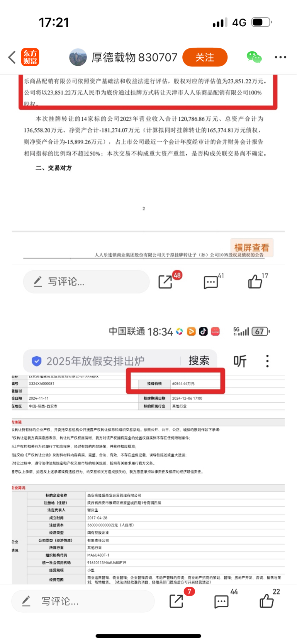Screen dimensions: 297x644
Task: Open the three-dot more options menu in header
Action: pyautogui.click(x=280, y=57)
